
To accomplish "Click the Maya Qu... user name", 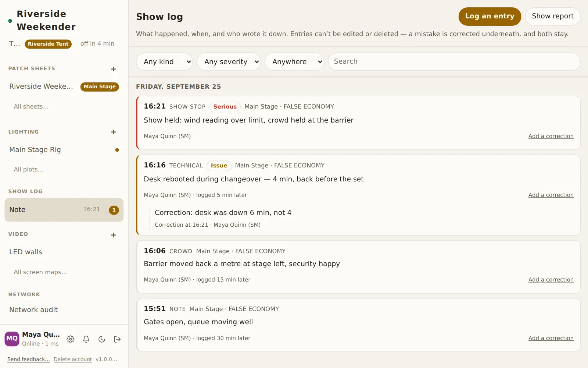I will click(41, 335).
